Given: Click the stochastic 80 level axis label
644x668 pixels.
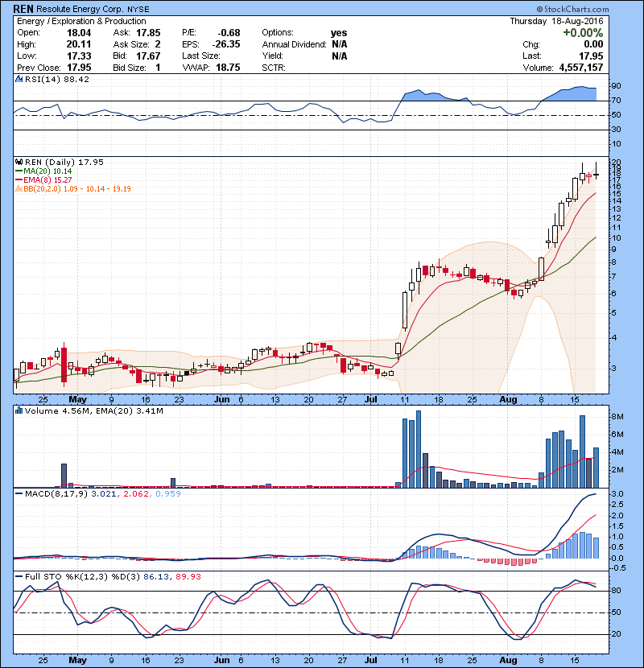Looking at the screenshot, I should point(617,591).
